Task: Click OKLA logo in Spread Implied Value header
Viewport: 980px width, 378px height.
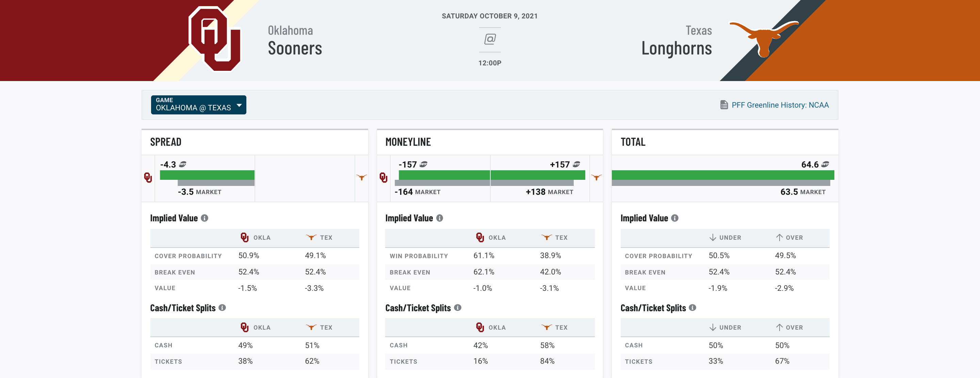Action: 245,238
